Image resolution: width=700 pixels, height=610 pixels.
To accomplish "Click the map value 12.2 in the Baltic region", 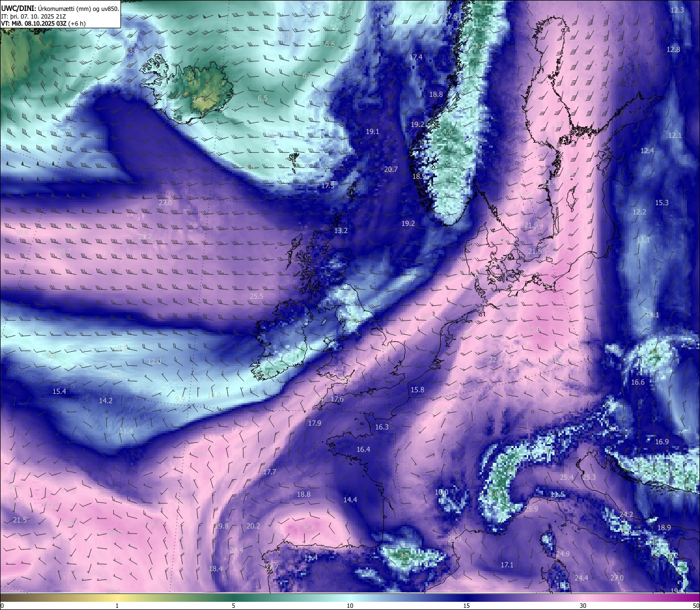I will pos(639,212).
